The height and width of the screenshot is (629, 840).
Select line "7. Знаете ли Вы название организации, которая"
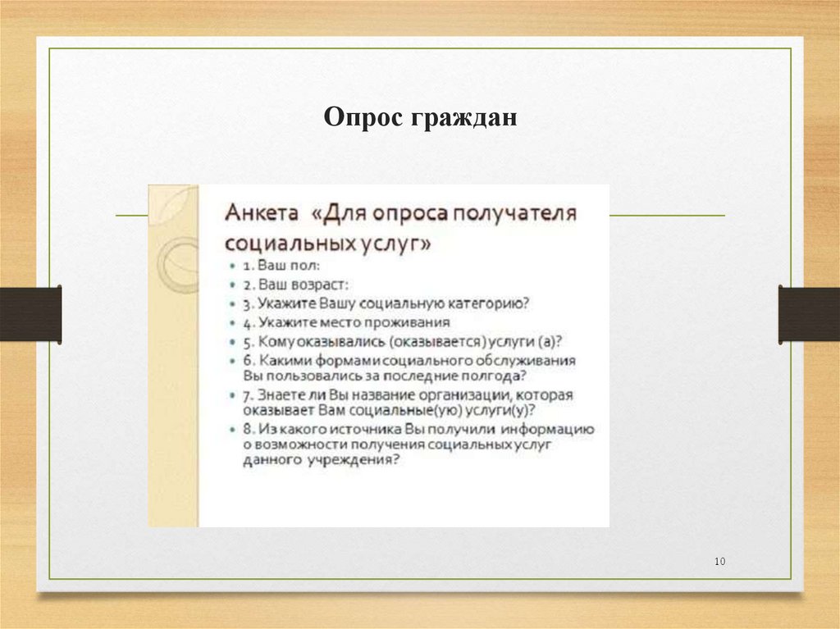pos(408,395)
